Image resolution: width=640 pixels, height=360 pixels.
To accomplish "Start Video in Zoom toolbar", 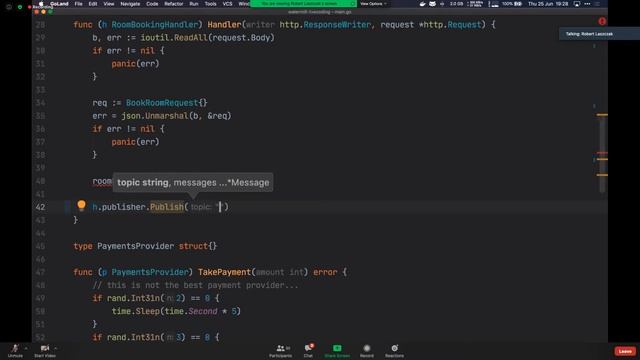I will click(45, 350).
